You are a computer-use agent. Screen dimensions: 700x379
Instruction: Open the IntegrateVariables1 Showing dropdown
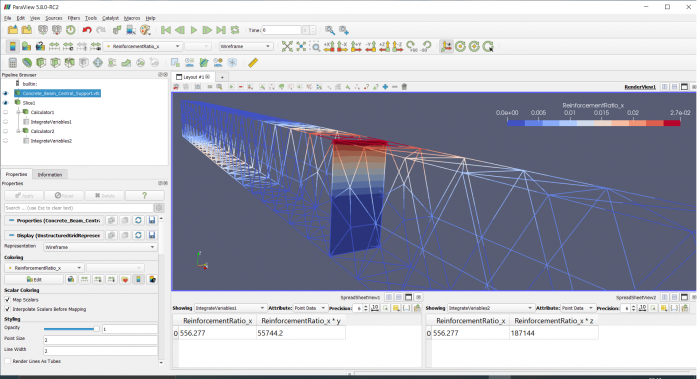(x=230, y=308)
